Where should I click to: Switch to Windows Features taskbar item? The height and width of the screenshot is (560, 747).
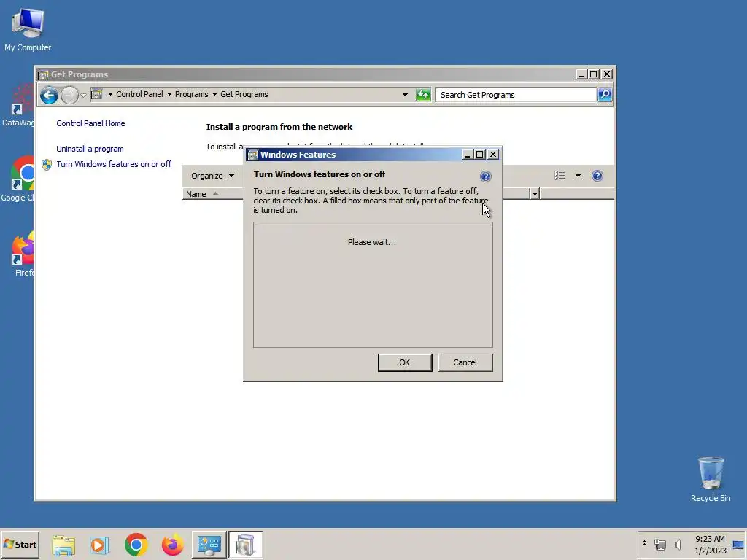(x=245, y=545)
